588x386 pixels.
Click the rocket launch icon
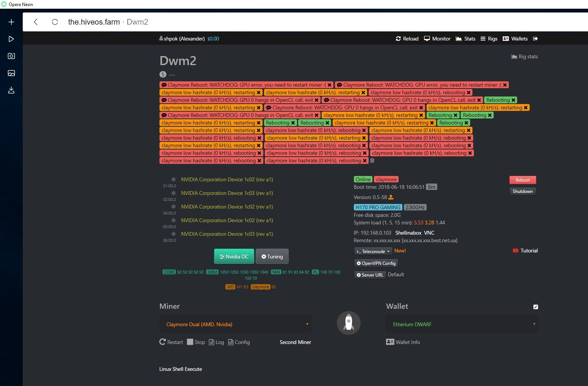coord(349,323)
